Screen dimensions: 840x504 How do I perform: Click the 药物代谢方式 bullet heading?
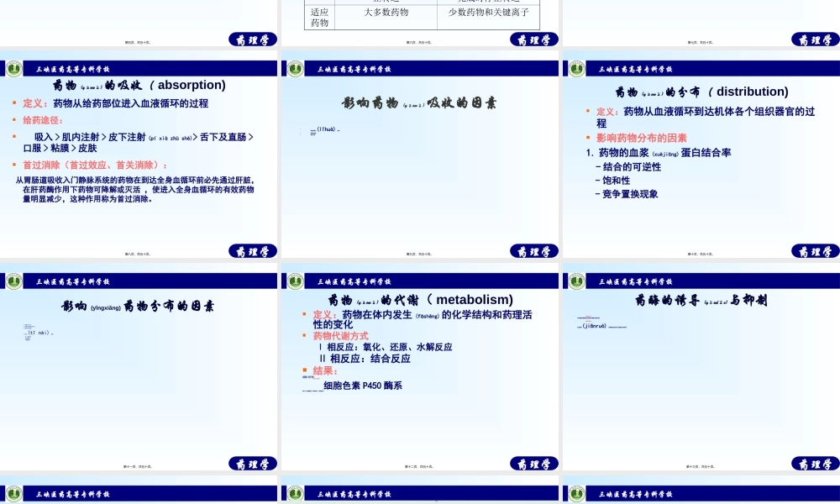point(341,336)
